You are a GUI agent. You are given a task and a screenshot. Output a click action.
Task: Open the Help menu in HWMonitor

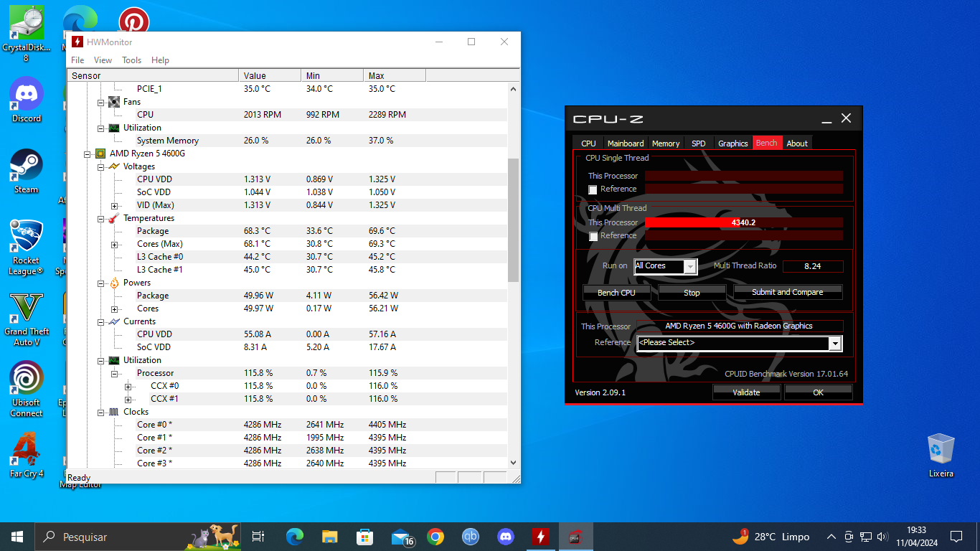[x=160, y=60]
